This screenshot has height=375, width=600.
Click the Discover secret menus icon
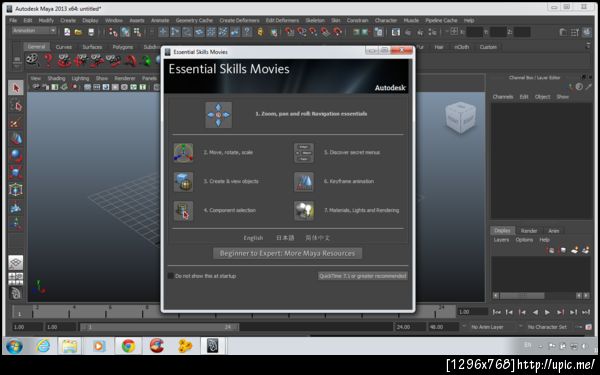tap(304, 153)
